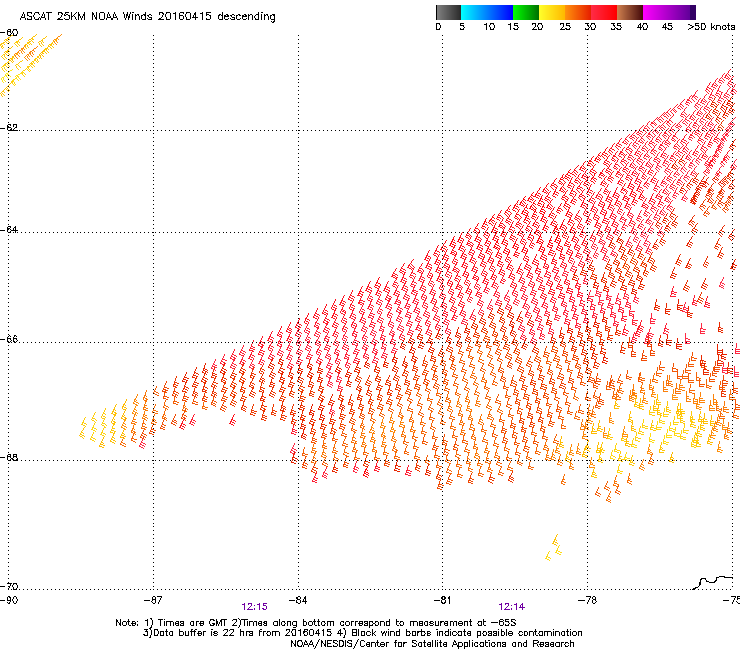Click the '20' label under the color bar
The width and height of the screenshot is (740, 650).
(537, 27)
